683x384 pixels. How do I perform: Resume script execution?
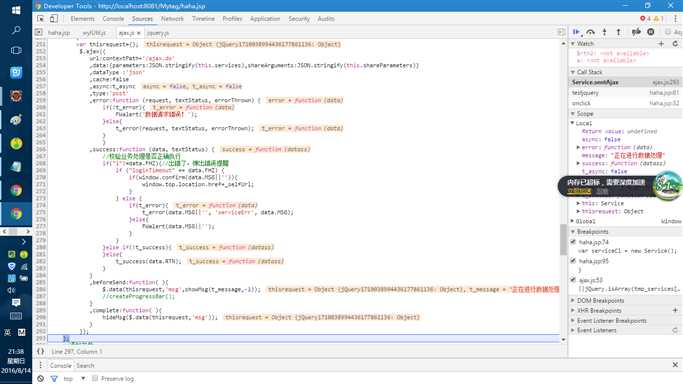pyautogui.click(x=577, y=32)
